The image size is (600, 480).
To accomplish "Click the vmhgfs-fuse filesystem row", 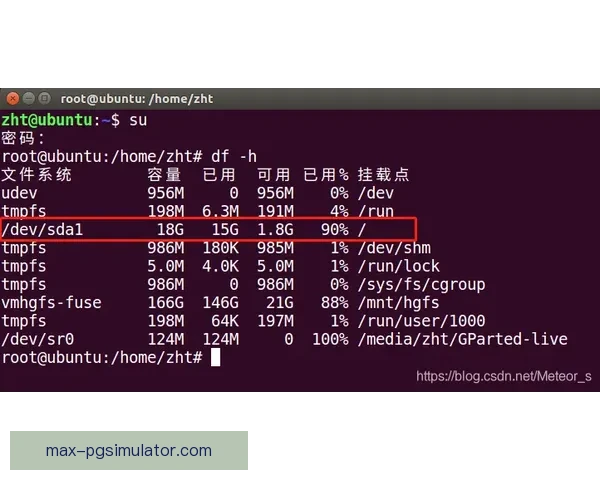I will [x=51, y=303].
